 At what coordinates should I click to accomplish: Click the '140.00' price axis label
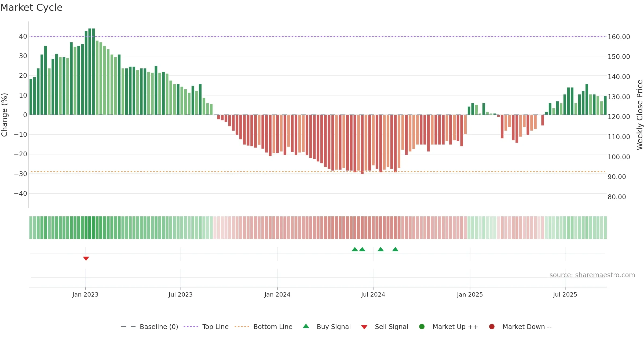(x=619, y=77)
